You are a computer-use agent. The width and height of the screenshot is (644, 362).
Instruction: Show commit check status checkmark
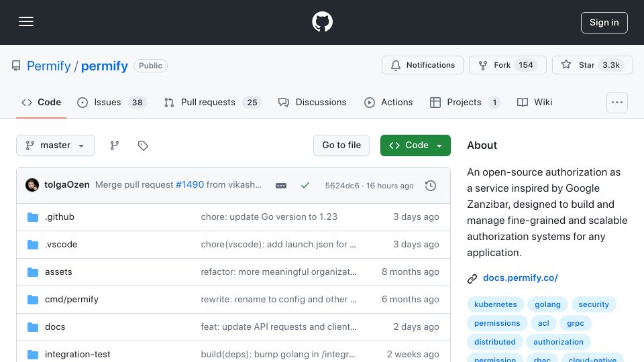[x=305, y=186]
